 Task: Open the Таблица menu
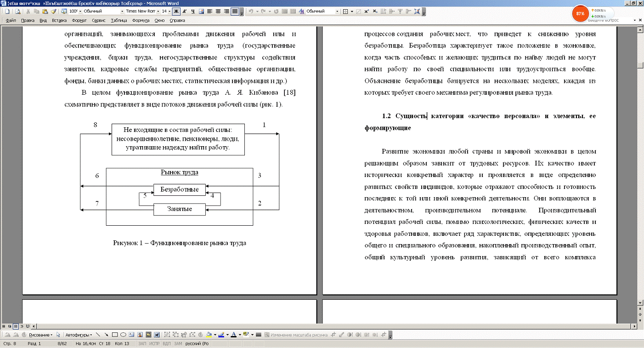pyautogui.click(x=119, y=20)
